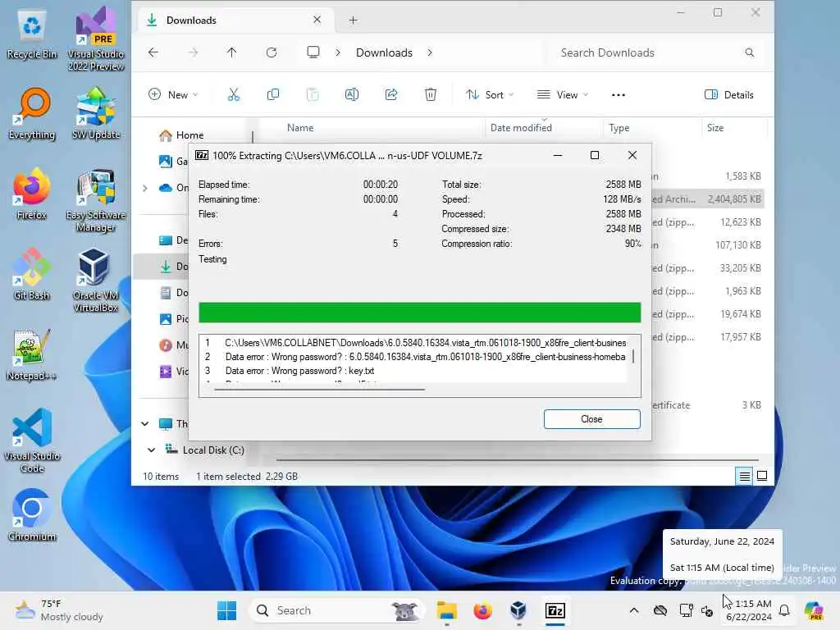Launch Firefox from desktop
Screen dimensions: 840x630
(32, 194)
